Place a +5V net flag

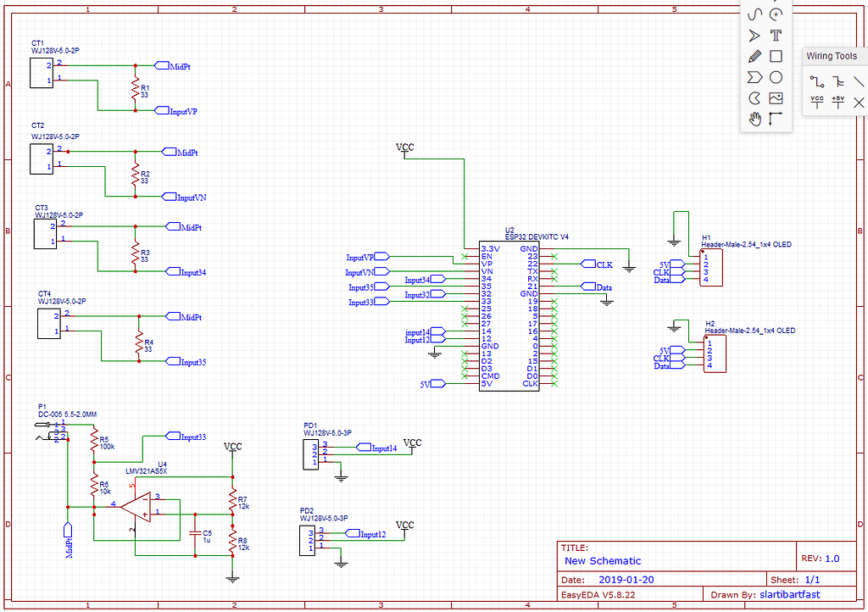pyautogui.click(x=837, y=101)
